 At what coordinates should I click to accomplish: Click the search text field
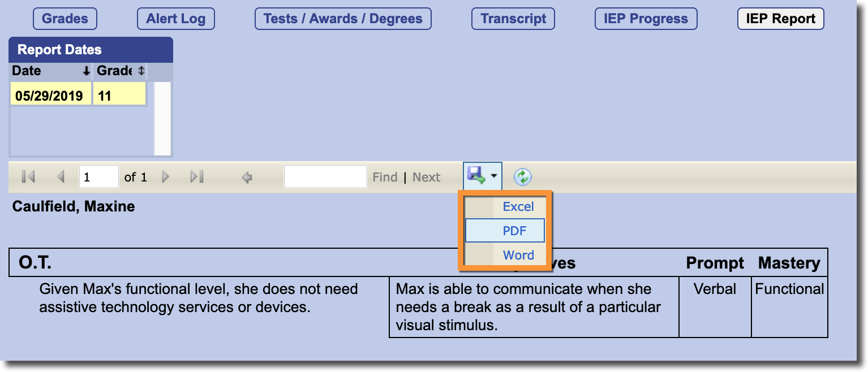coord(325,177)
